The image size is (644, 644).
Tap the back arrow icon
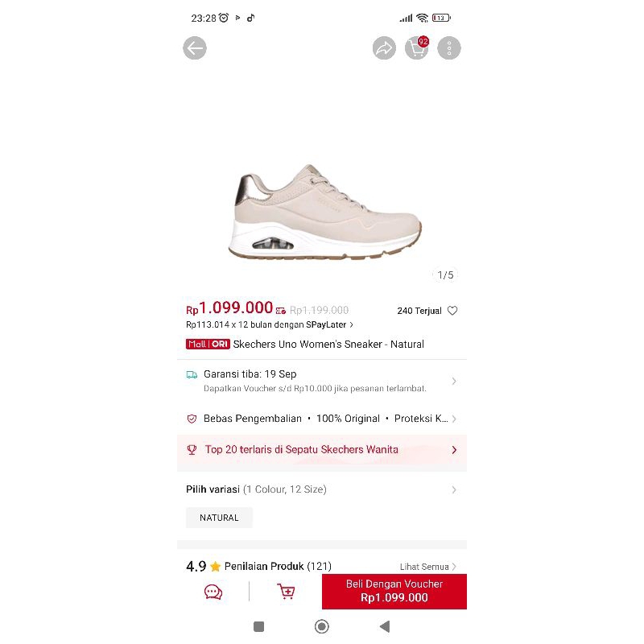click(x=195, y=48)
